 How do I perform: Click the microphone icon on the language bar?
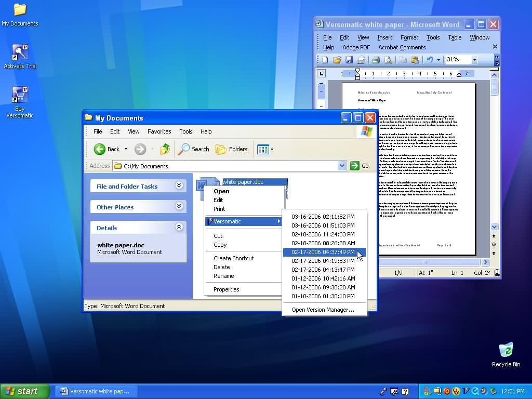[x=383, y=391]
